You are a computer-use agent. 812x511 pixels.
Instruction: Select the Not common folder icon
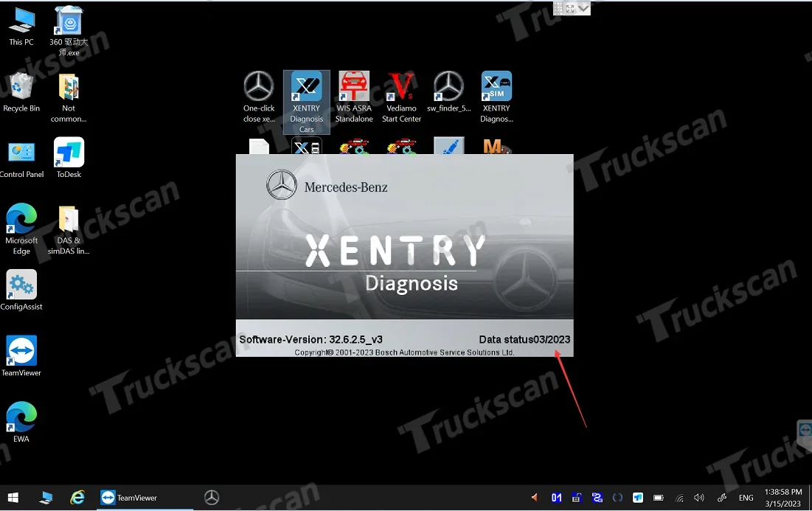click(69, 97)
